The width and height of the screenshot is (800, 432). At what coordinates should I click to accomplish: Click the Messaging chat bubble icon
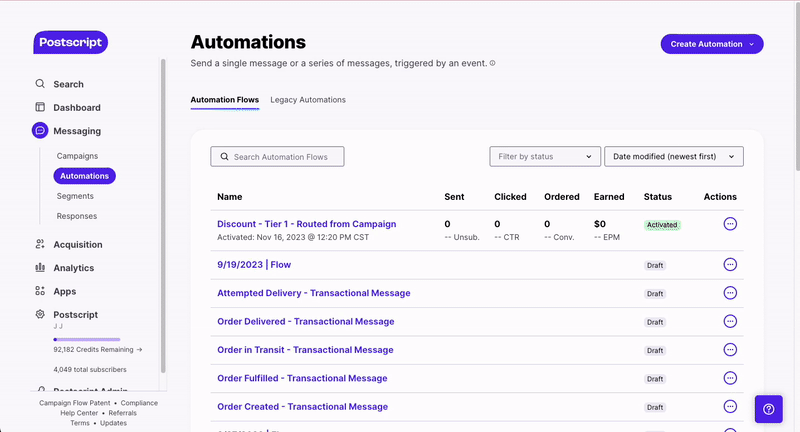point(40,131)
